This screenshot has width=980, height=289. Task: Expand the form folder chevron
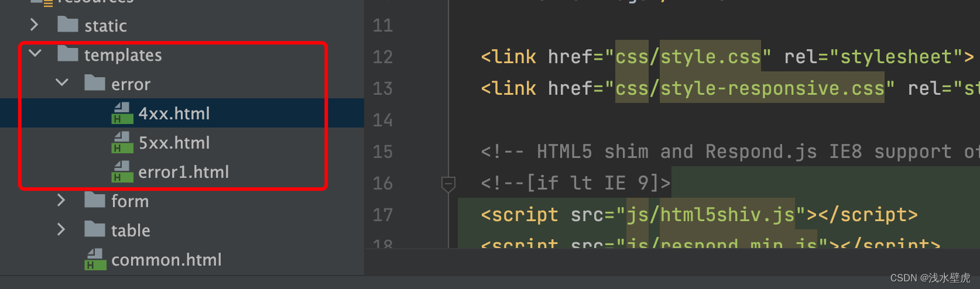click(61, 200)
